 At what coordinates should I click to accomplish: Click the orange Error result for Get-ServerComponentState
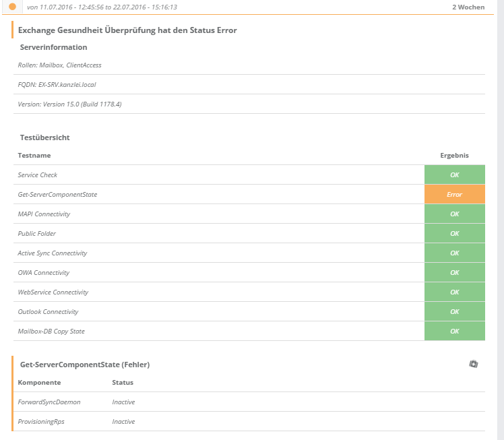coord(454,194)
